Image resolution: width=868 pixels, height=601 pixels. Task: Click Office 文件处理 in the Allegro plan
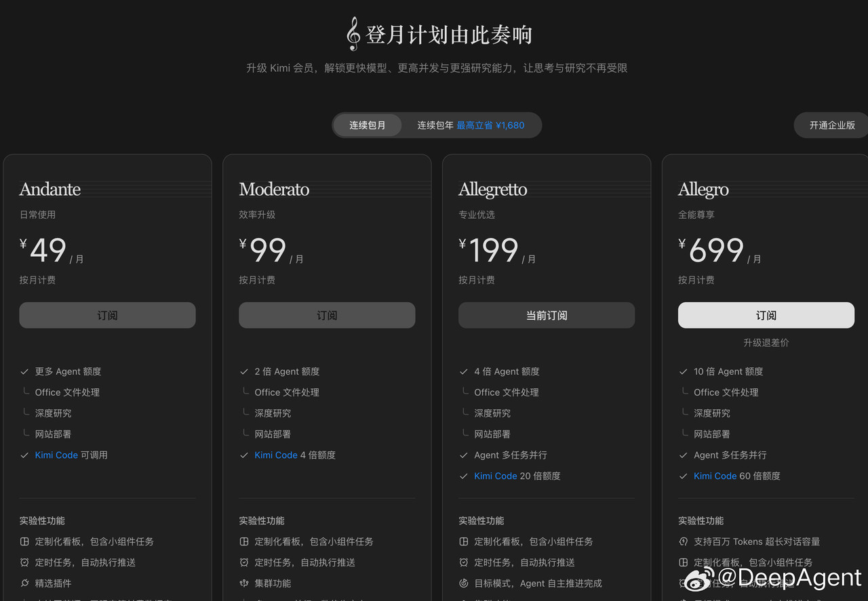[x=727, y=392]
